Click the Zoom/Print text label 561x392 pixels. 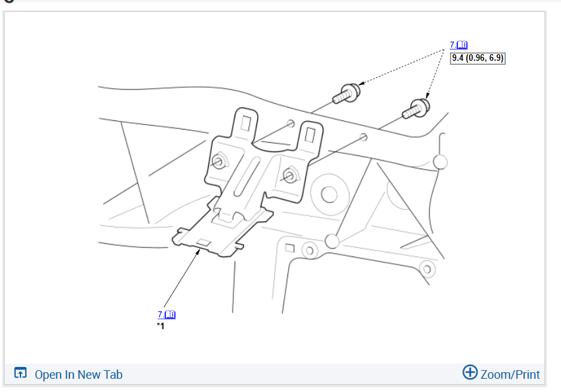pyautogui.click(x=510, y=374)
